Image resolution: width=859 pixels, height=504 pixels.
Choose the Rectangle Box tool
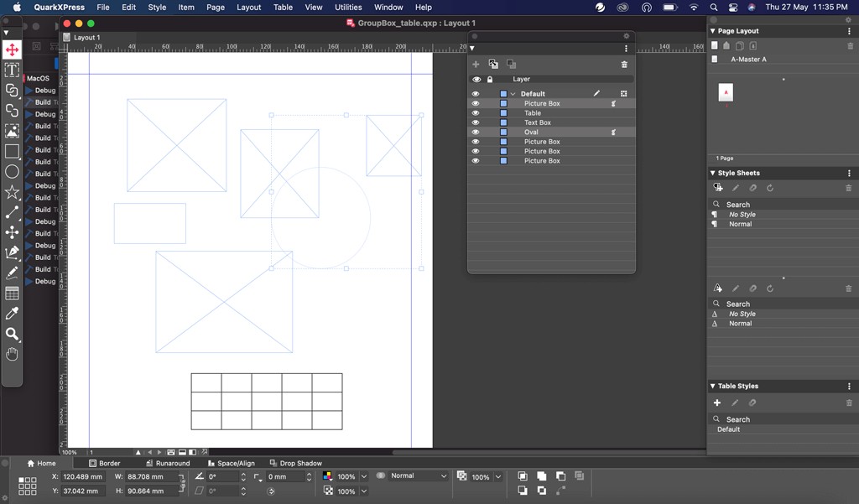point(12,151)
